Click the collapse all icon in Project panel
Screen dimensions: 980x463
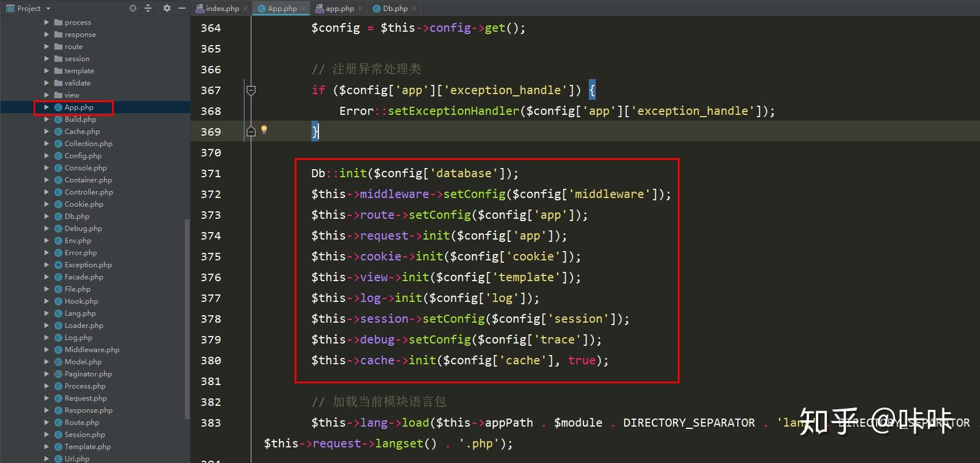click(x=148, y=8)
